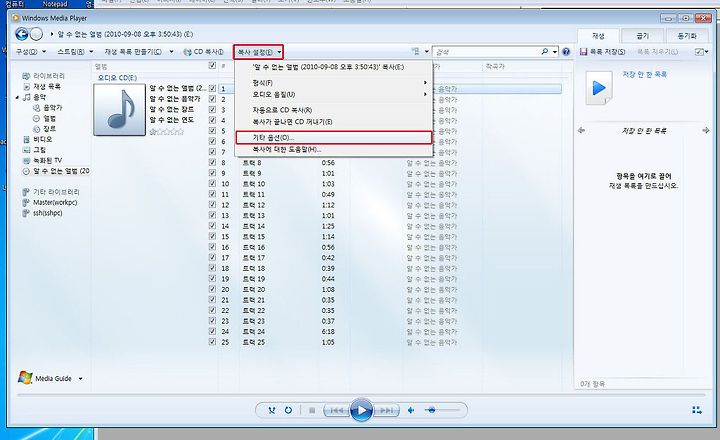Screen dimensions: 720x440
Task: Click the 재생 목록 만들기 toolbar button
Action: [133, 51]
